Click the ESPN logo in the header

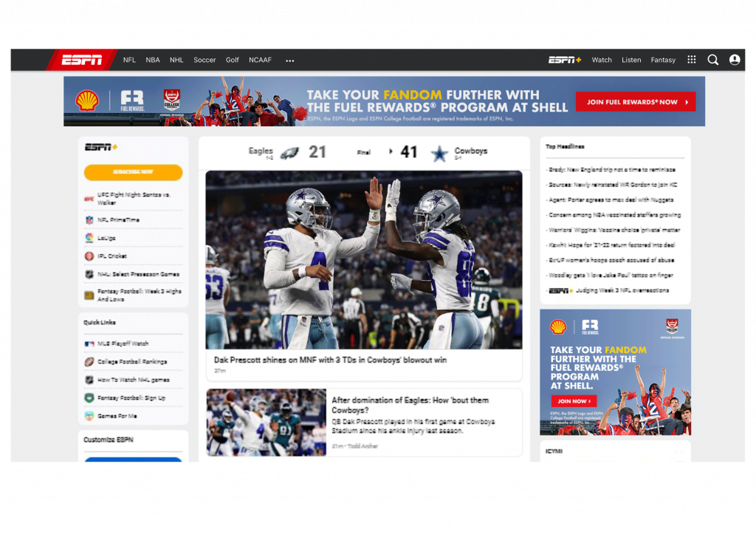click(82, 60)
